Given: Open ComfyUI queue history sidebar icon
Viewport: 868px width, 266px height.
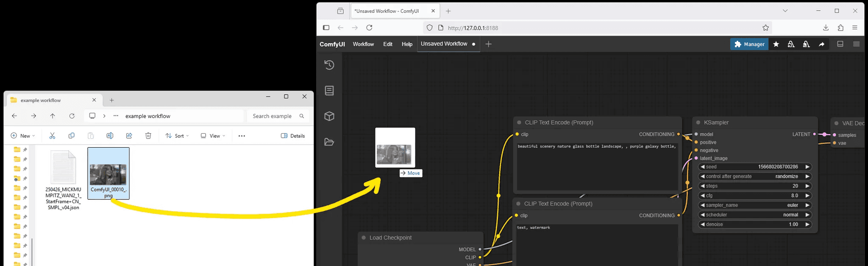Looking at the screenshot, I should click(329, 65).
